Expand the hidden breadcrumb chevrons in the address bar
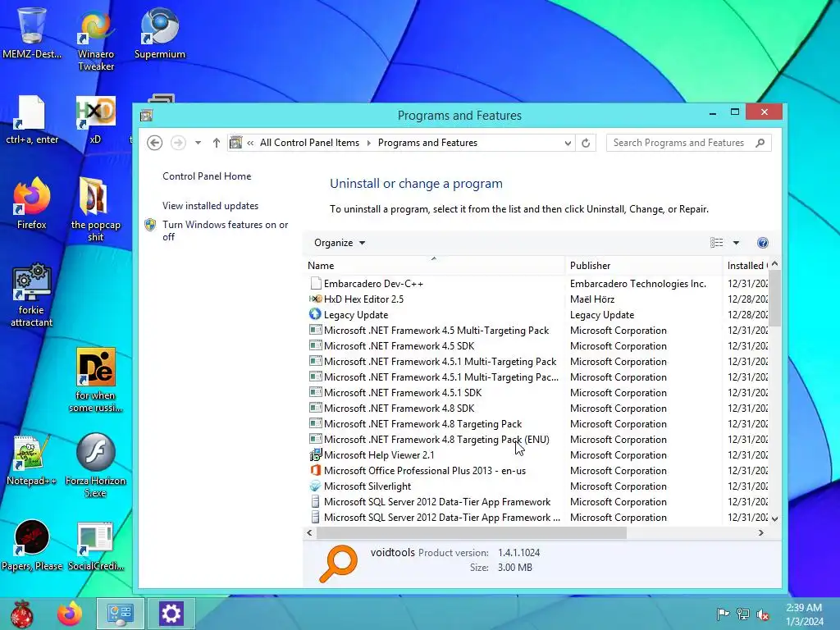Image resolution: width=840 pixels, height=630 pixels. pos(250,143)
